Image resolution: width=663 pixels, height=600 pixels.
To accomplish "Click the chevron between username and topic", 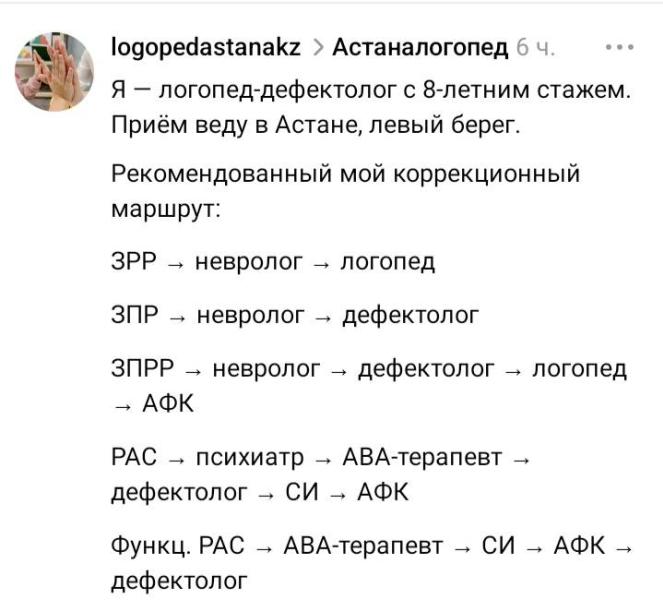I will 318,49.
